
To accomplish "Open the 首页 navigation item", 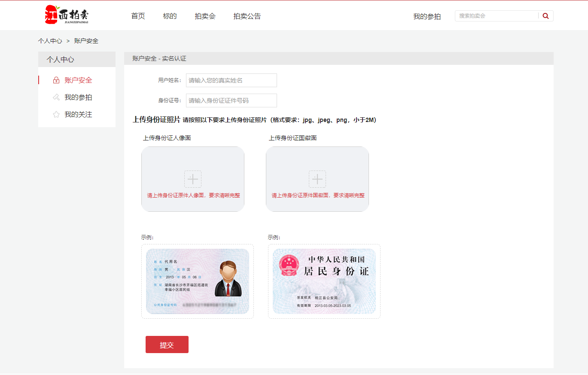I will click(138, 16).
